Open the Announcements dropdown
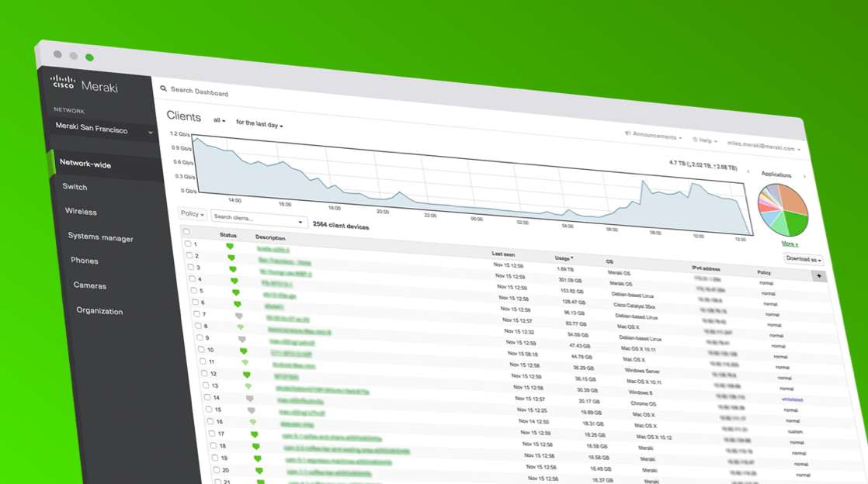Viewport: 868px width, 484px height. pos(653,135)
